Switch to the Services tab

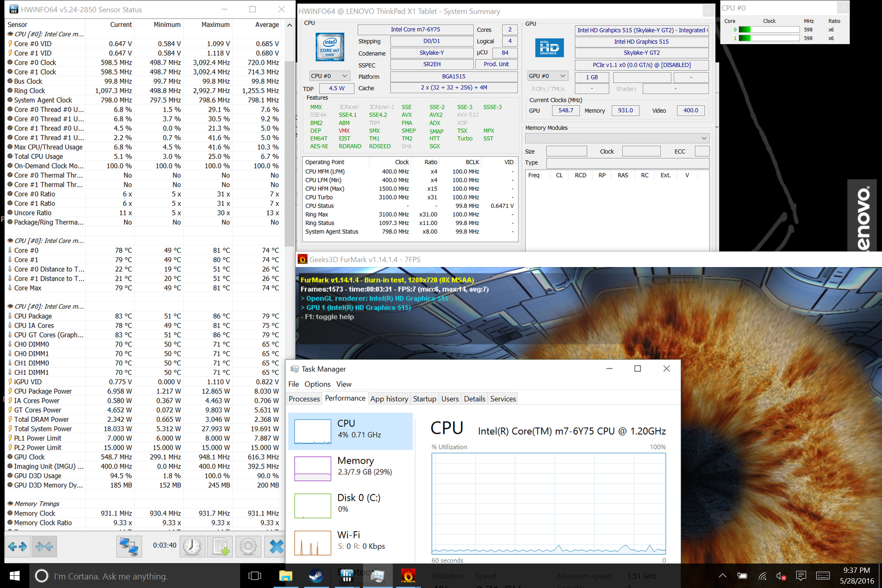coord(503,399)
